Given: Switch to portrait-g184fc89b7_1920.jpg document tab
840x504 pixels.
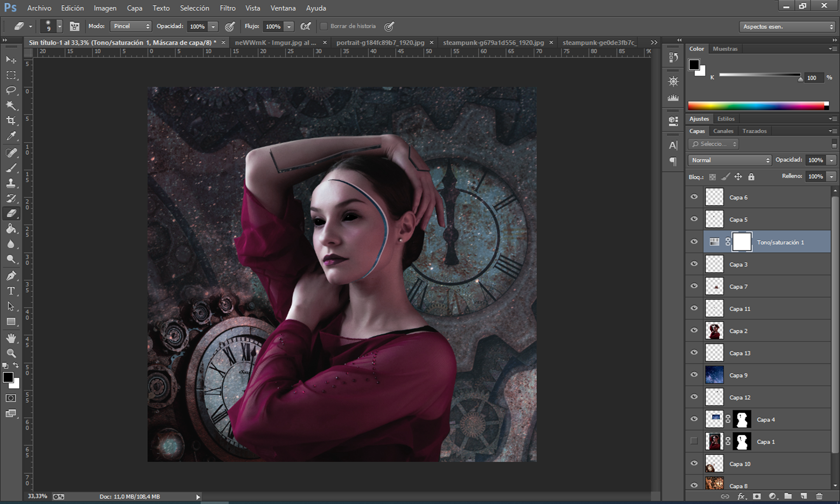Looking at the screenshot, I should click(x=380, y=42).
